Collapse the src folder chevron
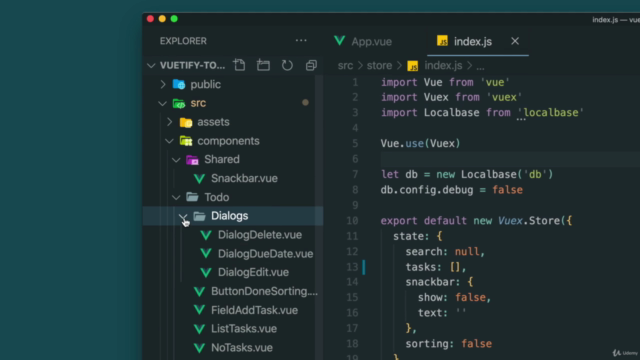The image size is (640, 360). click(x=162, y=103)
